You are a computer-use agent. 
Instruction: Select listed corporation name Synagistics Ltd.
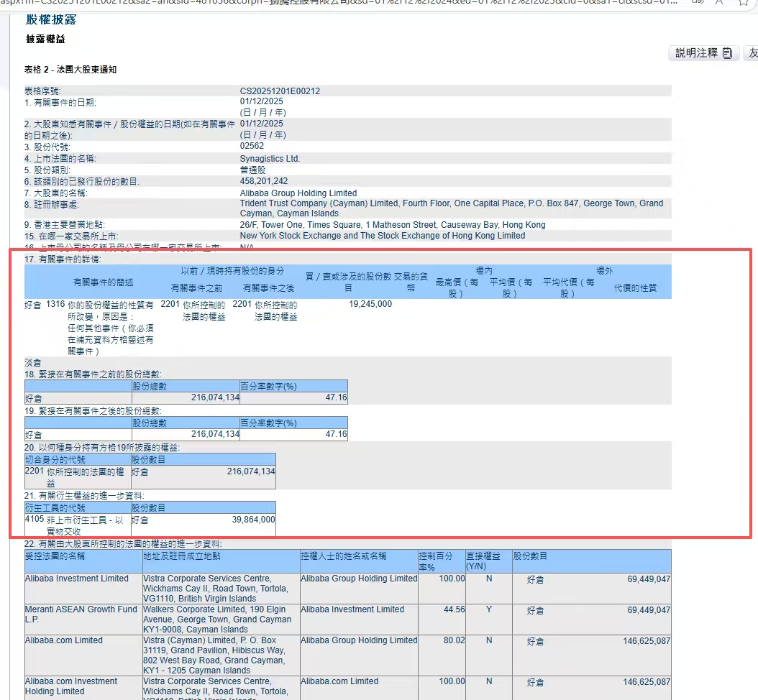coord(270,158)
